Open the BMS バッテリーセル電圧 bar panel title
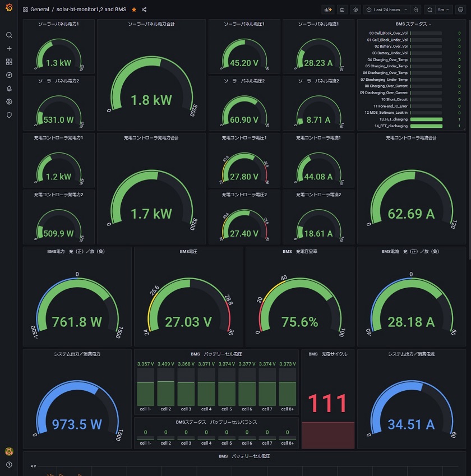 pyautogui.click(x=216, y=354)
